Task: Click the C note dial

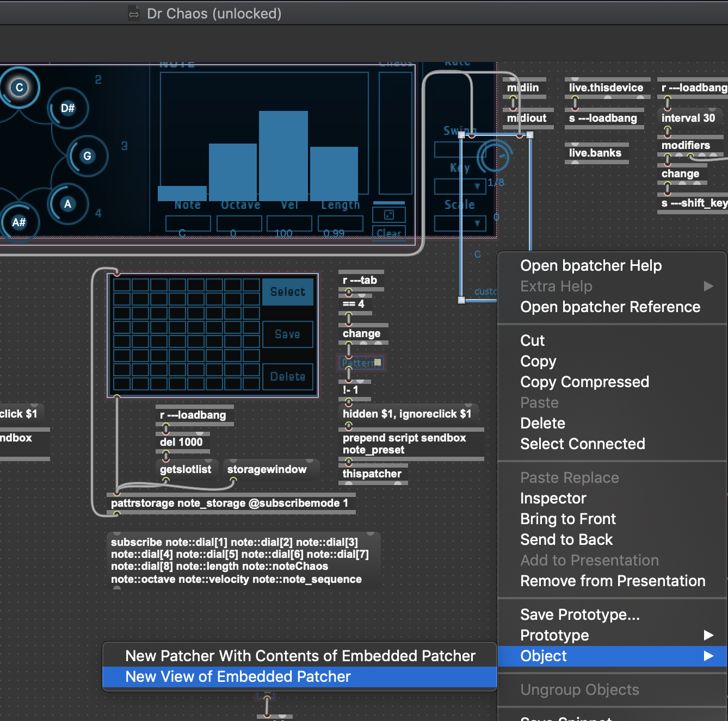Action: pos(20,88)
